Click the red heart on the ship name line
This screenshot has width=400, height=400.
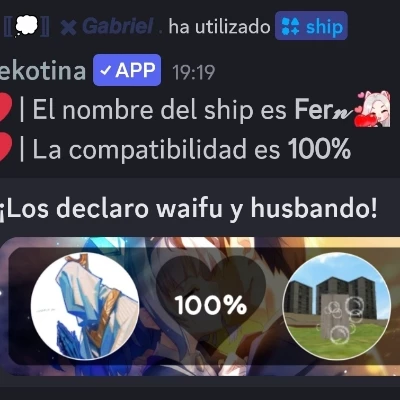coord(6,109)
